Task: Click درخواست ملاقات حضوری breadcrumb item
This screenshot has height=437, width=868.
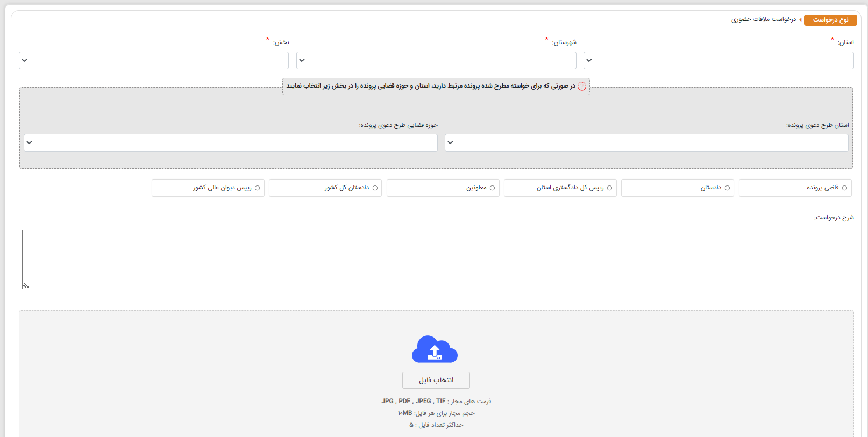Action: point(763,20)
